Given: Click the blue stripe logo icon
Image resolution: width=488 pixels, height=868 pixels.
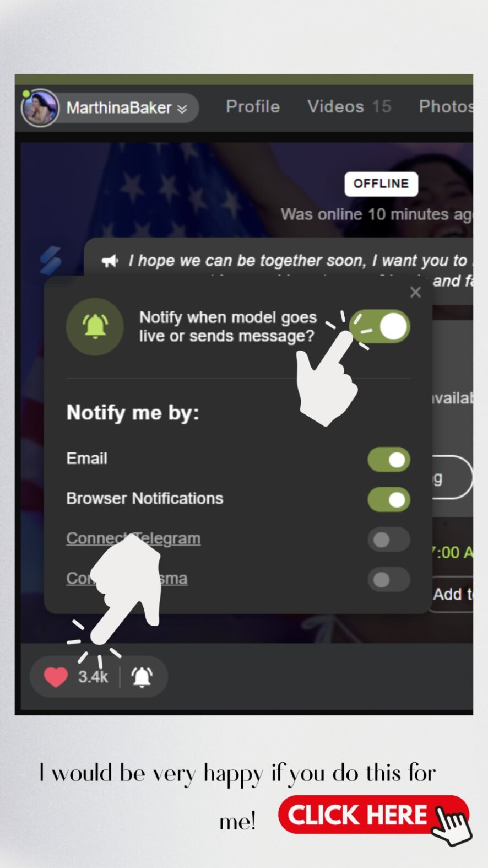Looking at the screenshot, I should pos(50,260).
